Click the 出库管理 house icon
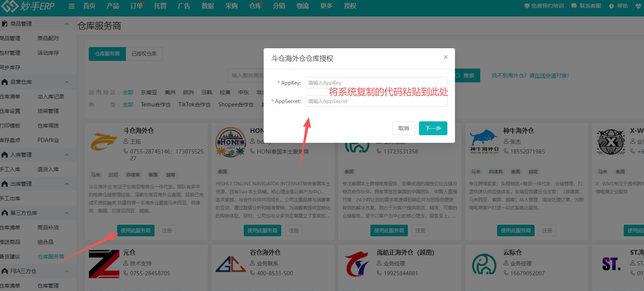Viewport: 644px width, 291px height. pos(5,184)
